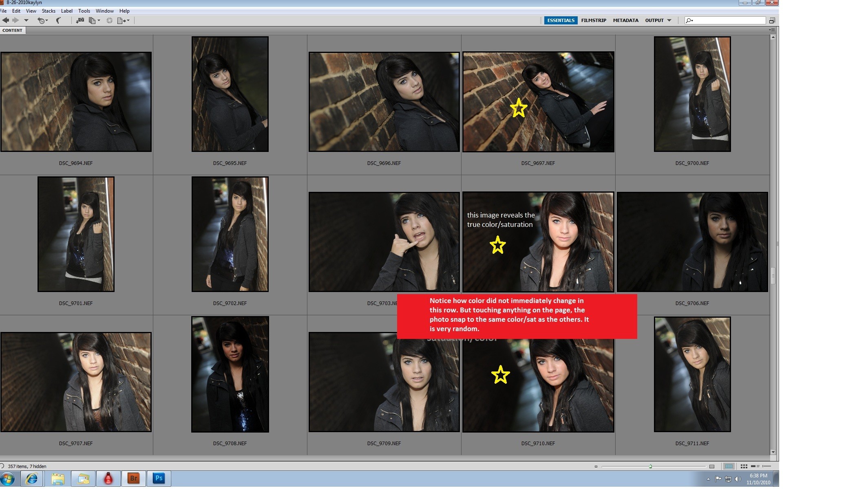The width and height of the screenshot is (868, 490).
Task: Open the Reveal recent file dropdown
Action: click(x=42, y=20)
